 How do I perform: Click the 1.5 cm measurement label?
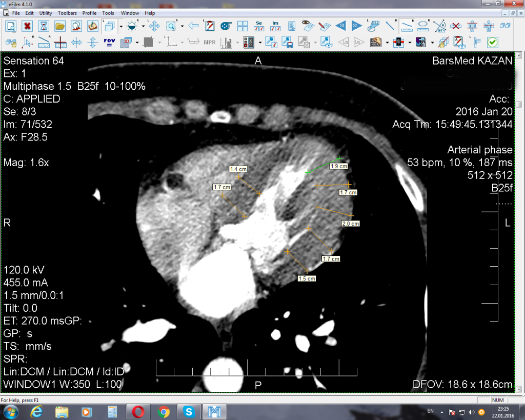click(x=307, y=278)
